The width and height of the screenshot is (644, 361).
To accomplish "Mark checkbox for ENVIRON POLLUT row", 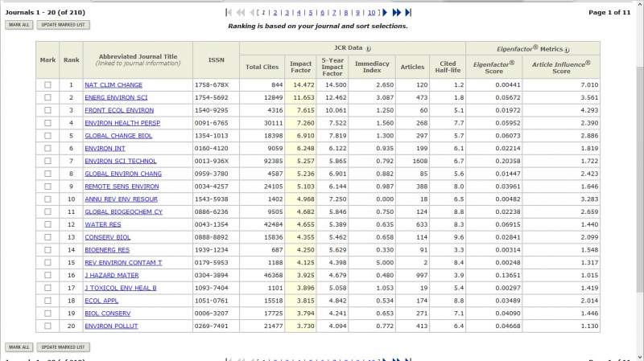I will click(x=47, y=326).
